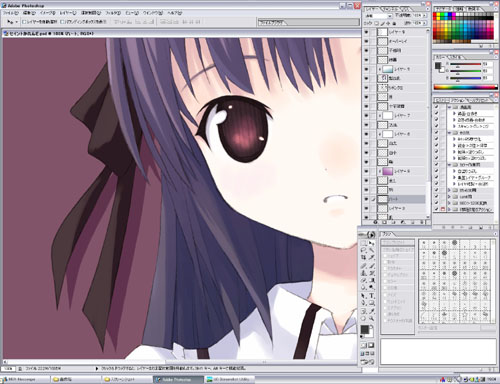Click Adobe Photoshop button in Windows taskbar
Screen dimensions: 500x384
pyautogui.click(x=178, y=379)
